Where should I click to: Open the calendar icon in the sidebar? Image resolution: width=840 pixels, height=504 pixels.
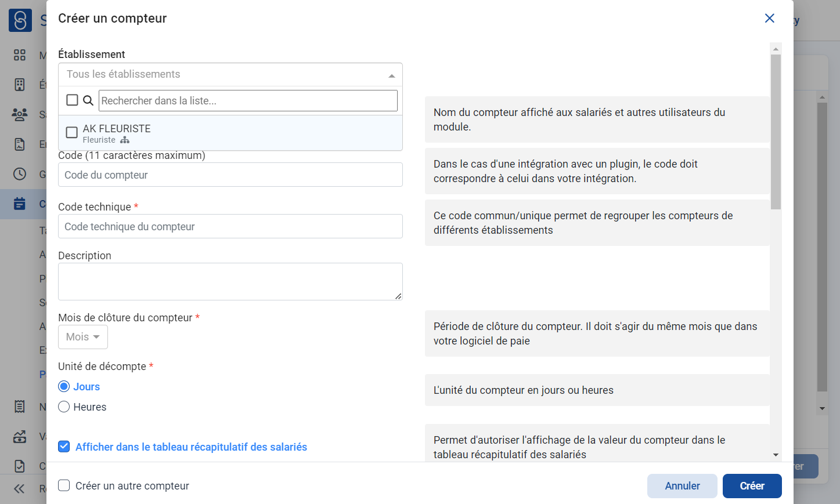click(20, 204)
